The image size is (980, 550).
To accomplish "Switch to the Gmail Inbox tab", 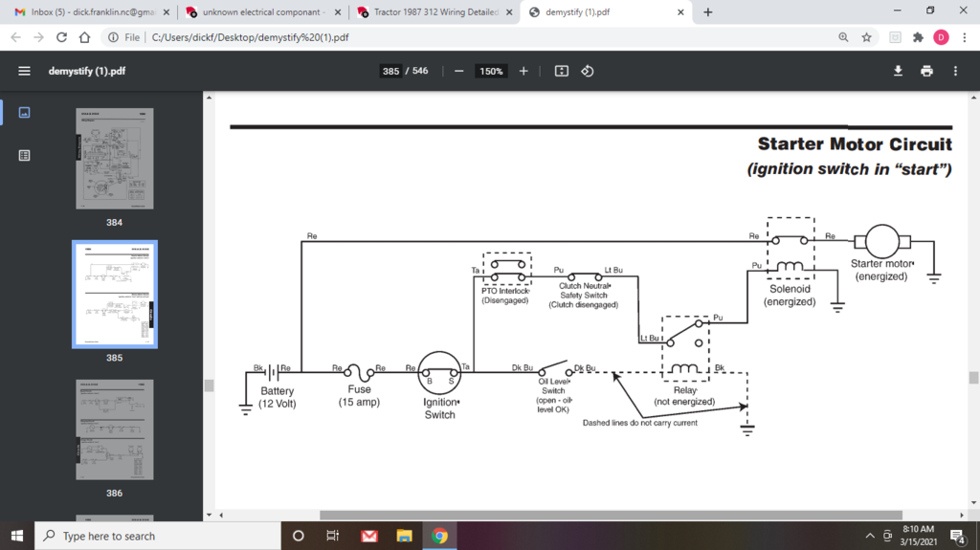I will [x=86, y=12].
